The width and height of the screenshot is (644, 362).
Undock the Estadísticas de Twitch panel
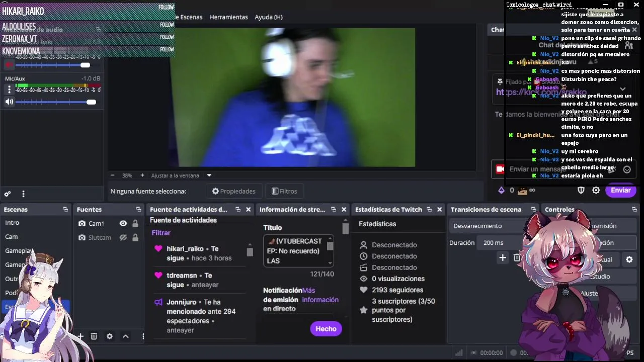tap(429, 209)
